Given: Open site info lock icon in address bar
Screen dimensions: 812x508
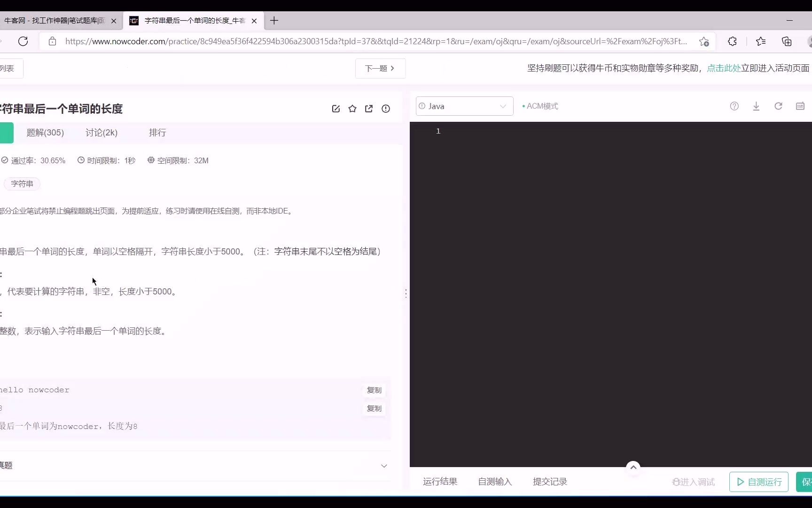Looking at the screenshot, I should (53, 41).
